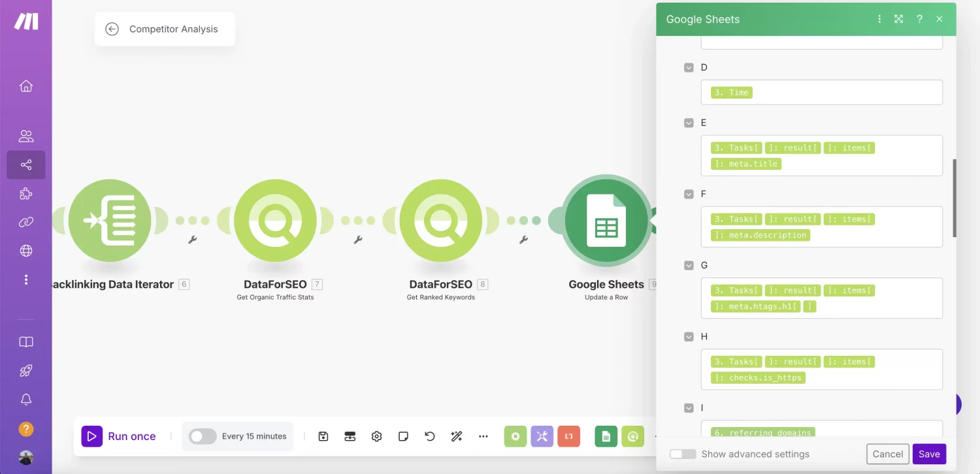Open the green Flow control gear tool

point(515,436)
